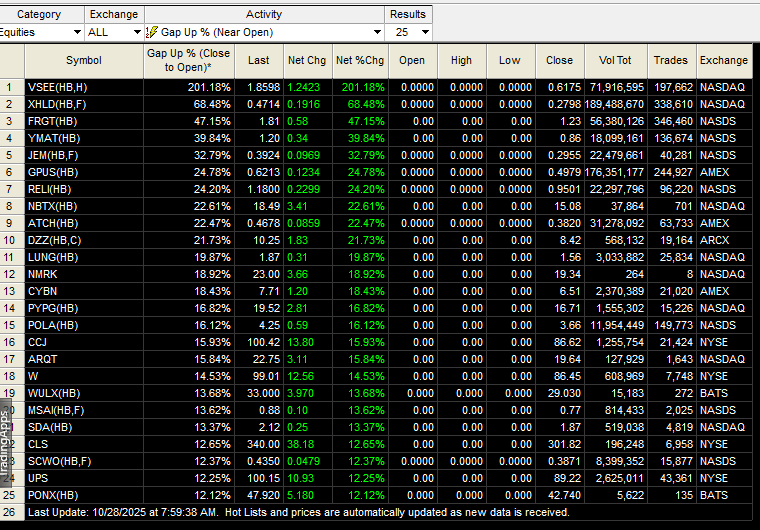Screen dimensions: 760x530
Task: Click the lightning icon beside Gap Up %
Action: 152,32
